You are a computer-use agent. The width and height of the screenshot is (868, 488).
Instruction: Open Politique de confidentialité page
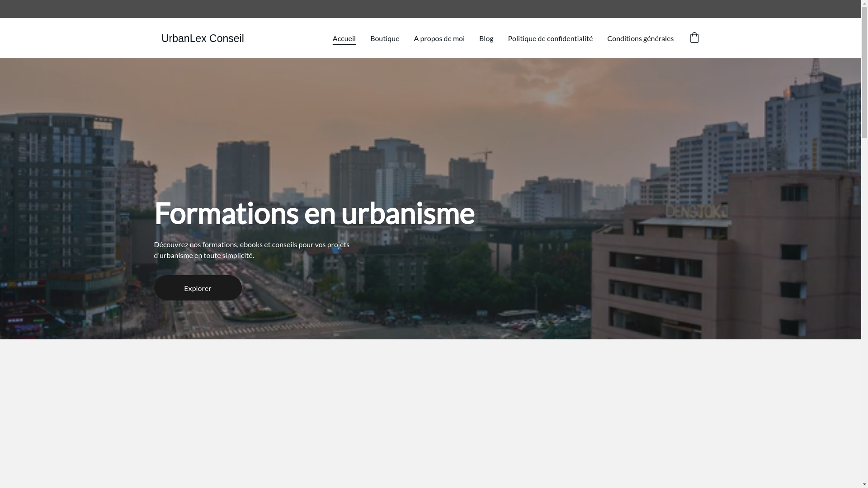coord(550,38)
